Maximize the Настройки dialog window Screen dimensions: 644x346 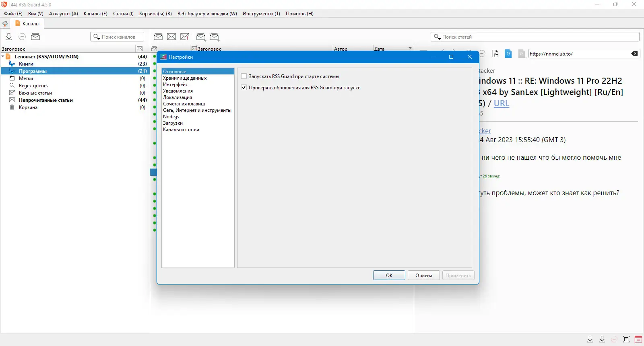(x=451, y=57)
